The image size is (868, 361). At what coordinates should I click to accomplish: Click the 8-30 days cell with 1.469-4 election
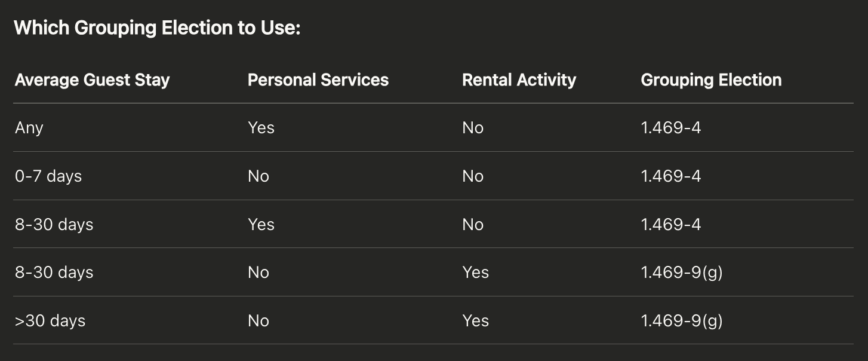(x=54, y=225)
